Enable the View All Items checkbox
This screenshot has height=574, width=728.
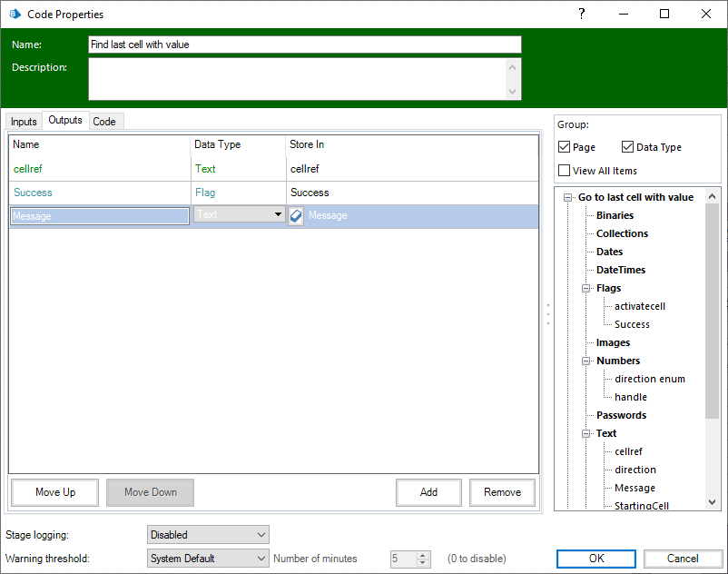click(x=565, y=171)
